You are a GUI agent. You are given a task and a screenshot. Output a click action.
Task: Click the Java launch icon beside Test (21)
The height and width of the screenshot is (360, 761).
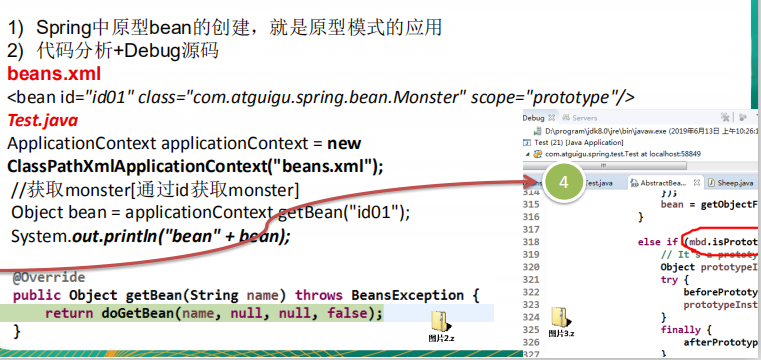tap(528, 143)
